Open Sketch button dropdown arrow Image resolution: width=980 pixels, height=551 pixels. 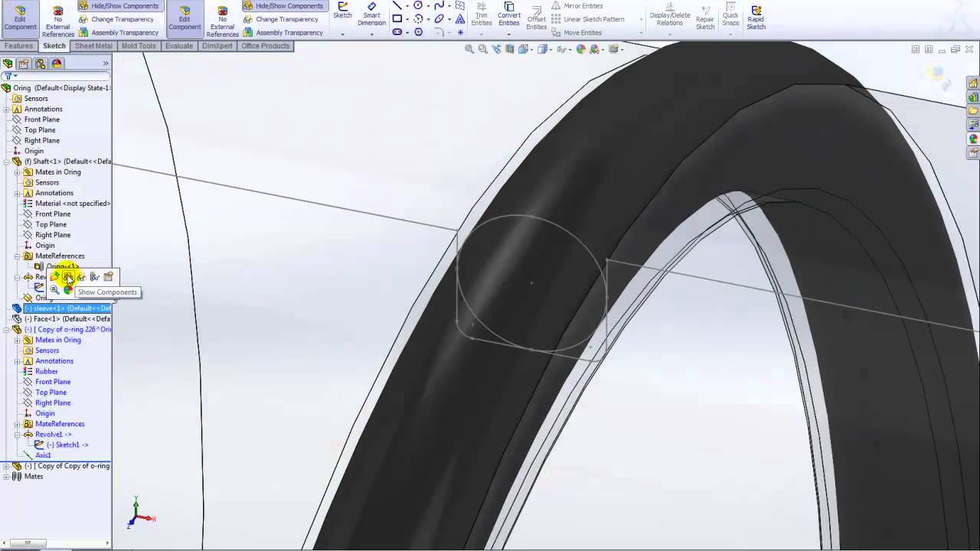342,34
